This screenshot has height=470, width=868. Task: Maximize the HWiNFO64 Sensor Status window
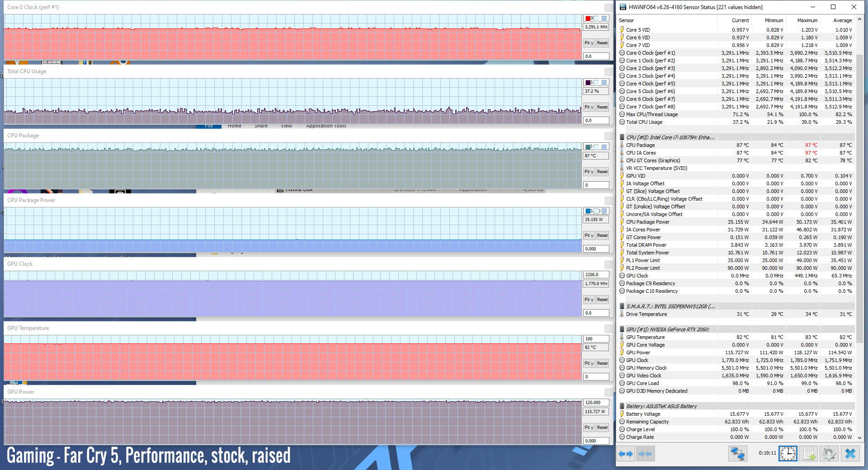point(833,7)
